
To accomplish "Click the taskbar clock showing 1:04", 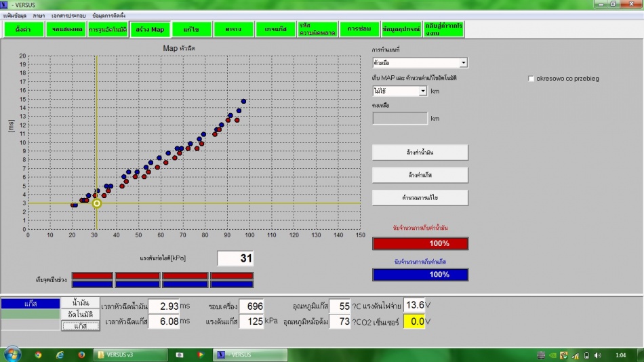I will pyautogui.click(x=620, y=355).
